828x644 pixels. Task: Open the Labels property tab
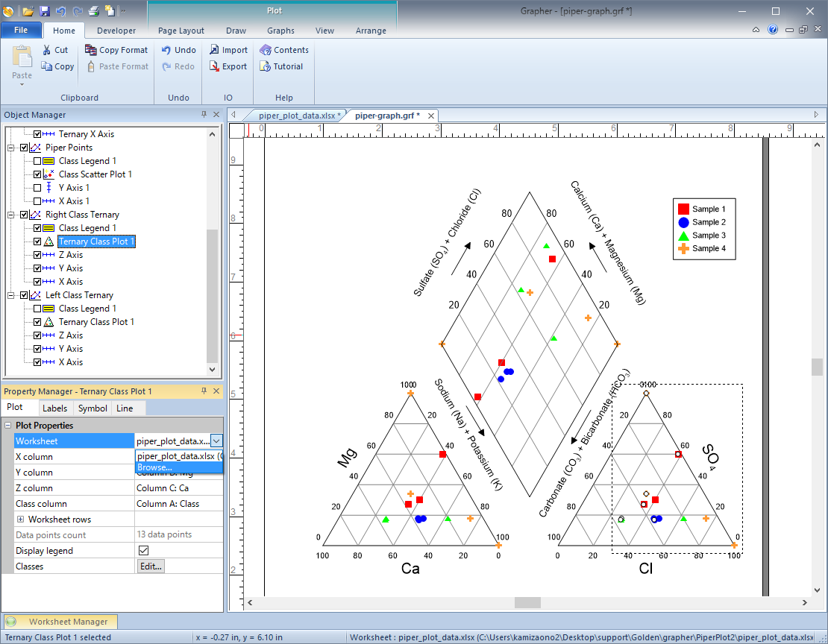[x=55, y=408]
